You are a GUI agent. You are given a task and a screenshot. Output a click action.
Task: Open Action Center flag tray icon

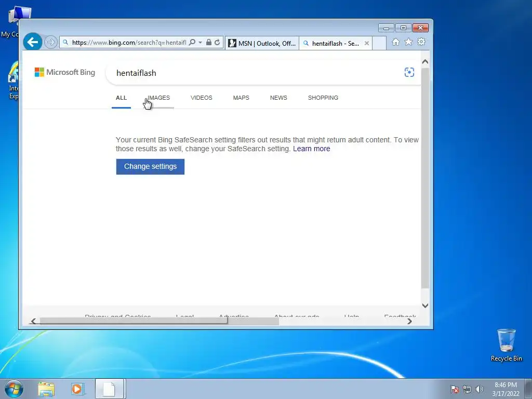pyautogui.click(x=454, y=389)
